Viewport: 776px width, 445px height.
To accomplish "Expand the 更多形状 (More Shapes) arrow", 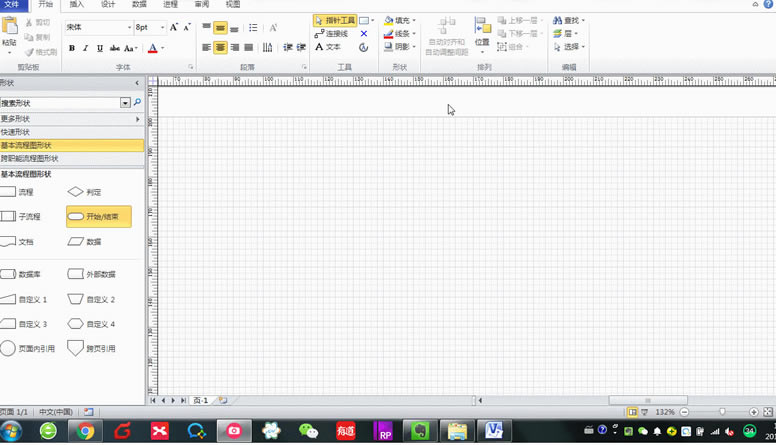I will click(x=138, y=119).
